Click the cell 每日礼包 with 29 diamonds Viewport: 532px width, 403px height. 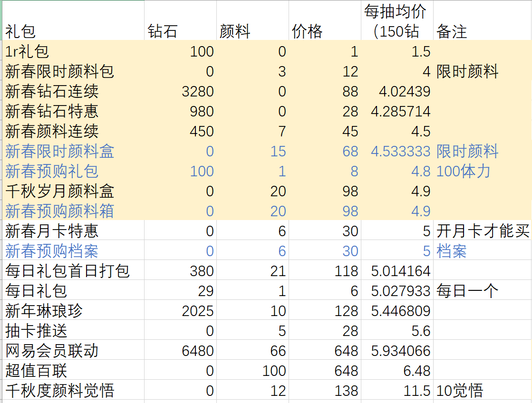[x=73, y=290]
